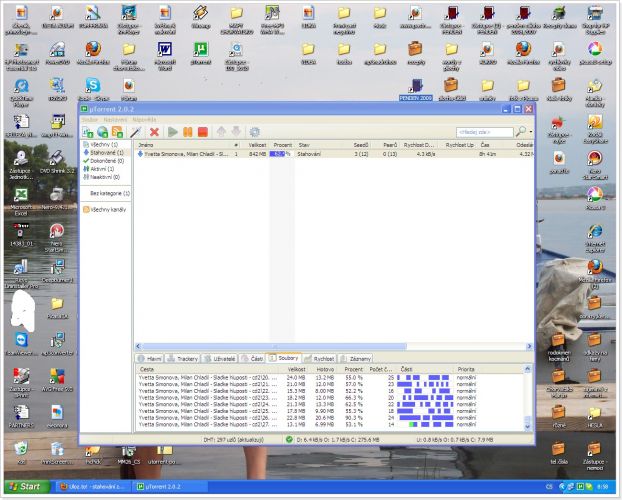The height and width of the screenshot is (500, 622).
Task: Sort torrents by Peerů column header
Action: 386,145
